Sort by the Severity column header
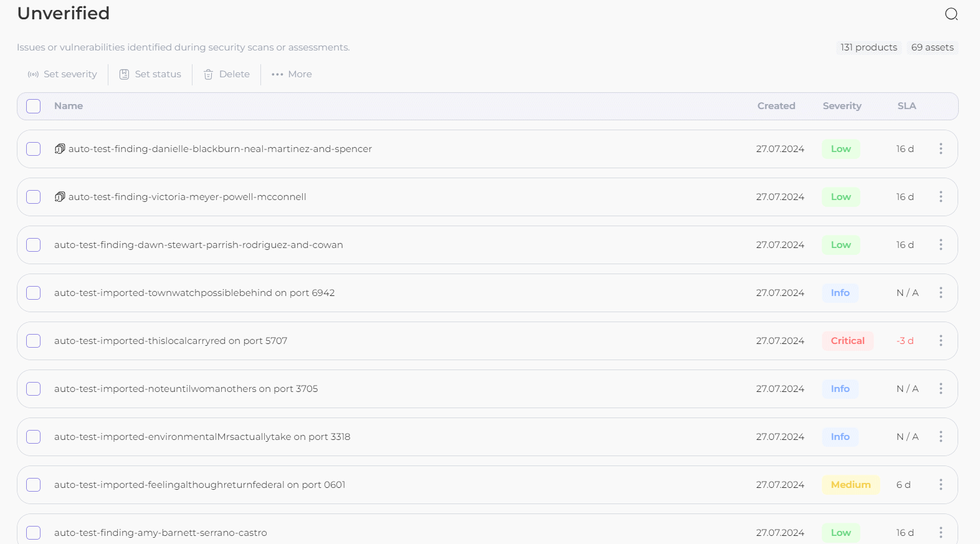 coord(842,106)
